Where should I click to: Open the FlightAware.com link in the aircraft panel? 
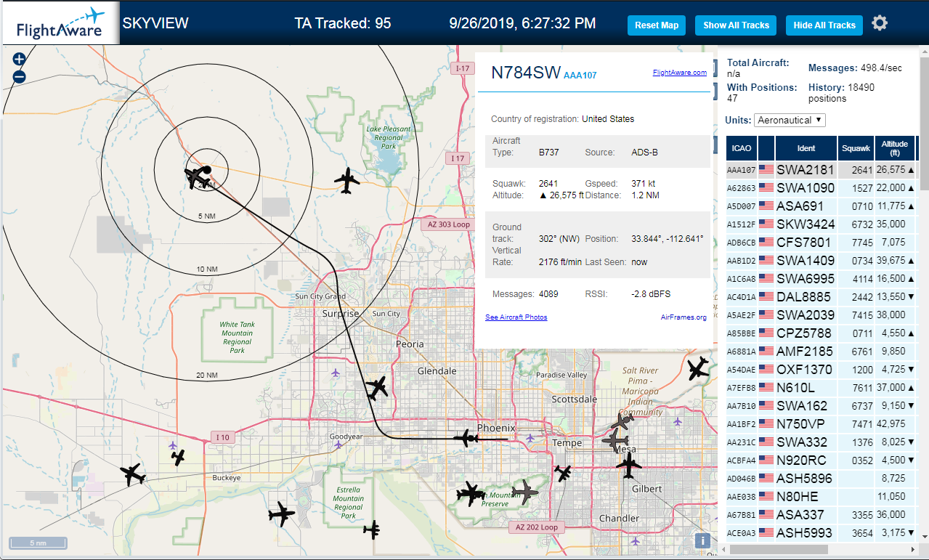pos(680,73)
